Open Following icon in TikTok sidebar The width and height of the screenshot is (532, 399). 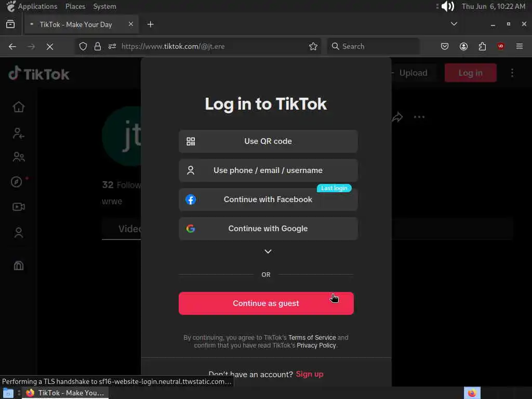(x=19, y=134)
